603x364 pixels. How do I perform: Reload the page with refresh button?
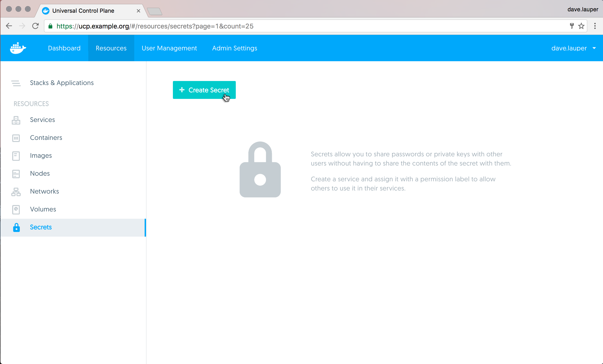[x=36, y=26]
